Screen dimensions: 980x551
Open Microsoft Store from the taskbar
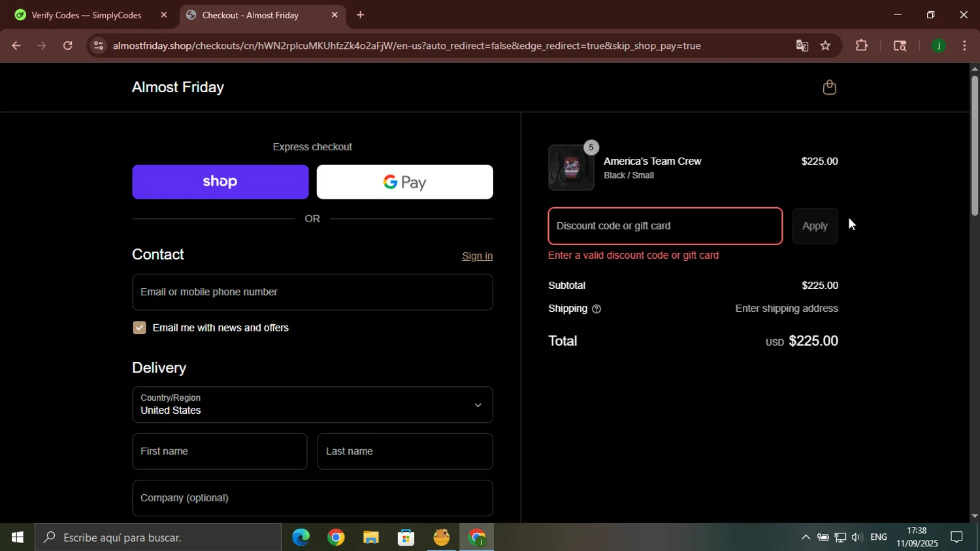(406, 537)
